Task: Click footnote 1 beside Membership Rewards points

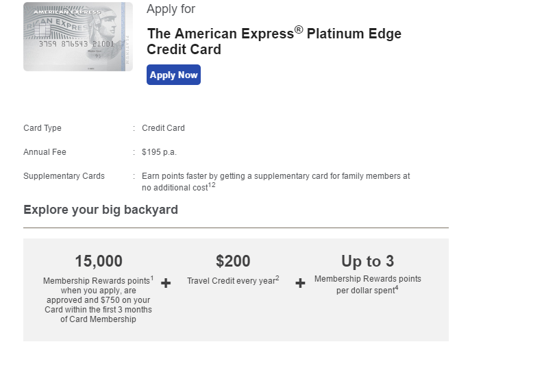Action: tap(152, 278)
